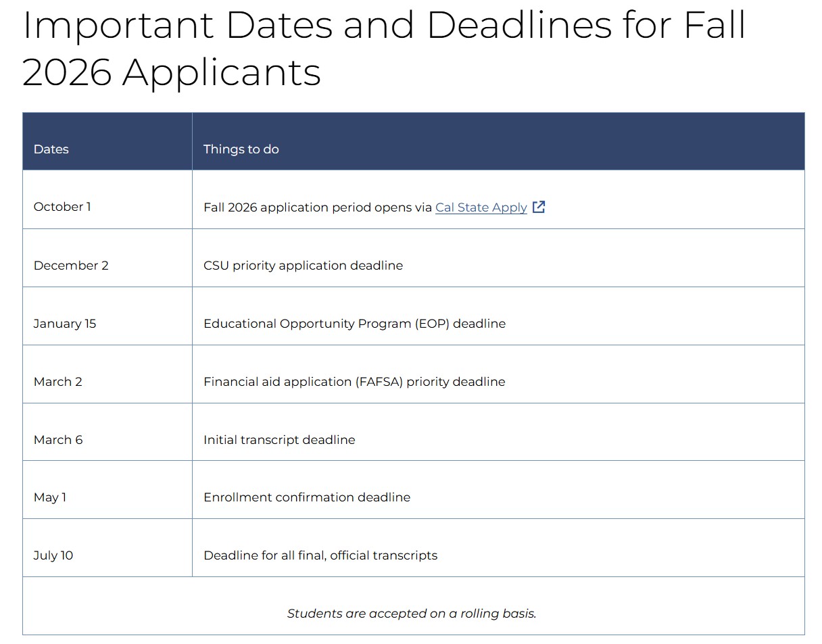Click the "Fall 2026 application period opens via" text

317,207
